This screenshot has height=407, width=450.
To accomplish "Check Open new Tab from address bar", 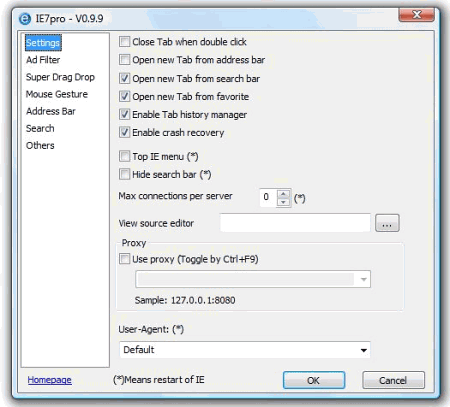I will point(124,60).
